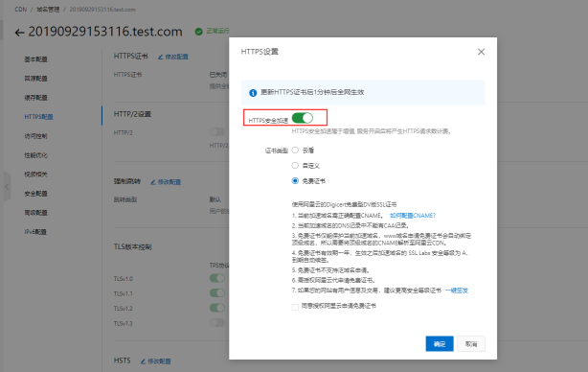This screenshot has width=588, height=372.
Task: Open 安全配置 in the sidebar
Action: coord(36,194)
